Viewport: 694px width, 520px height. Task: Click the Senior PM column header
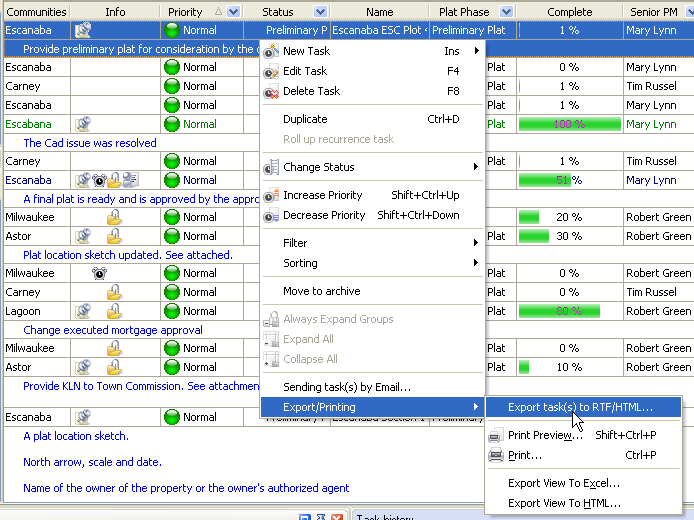[658, 12]
